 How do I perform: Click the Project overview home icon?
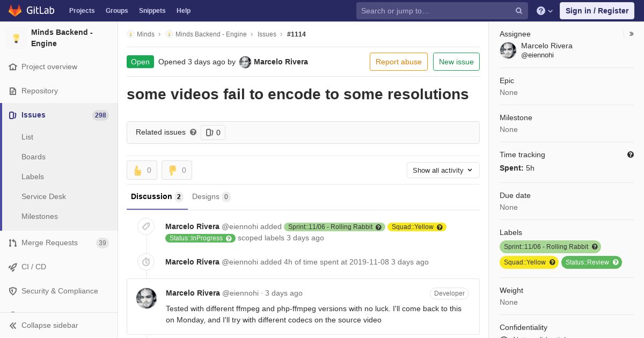13,67
